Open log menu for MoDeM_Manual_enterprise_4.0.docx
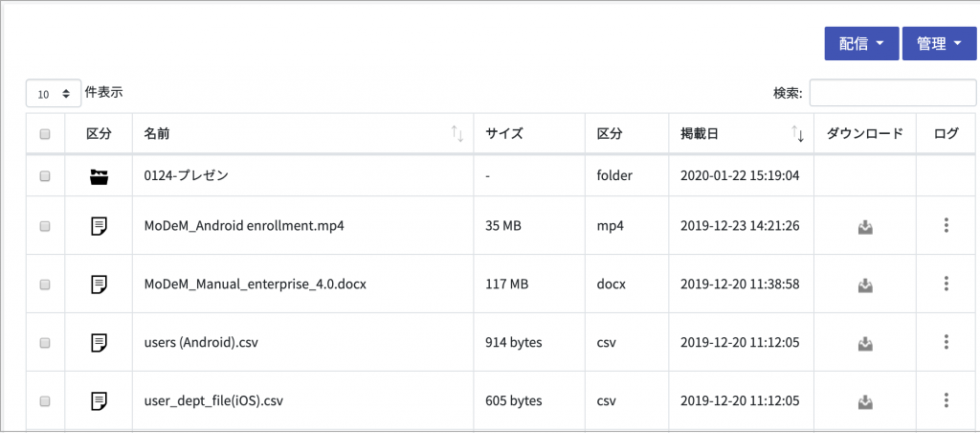This screenshot has height=433, width=980. pos(947,284)
